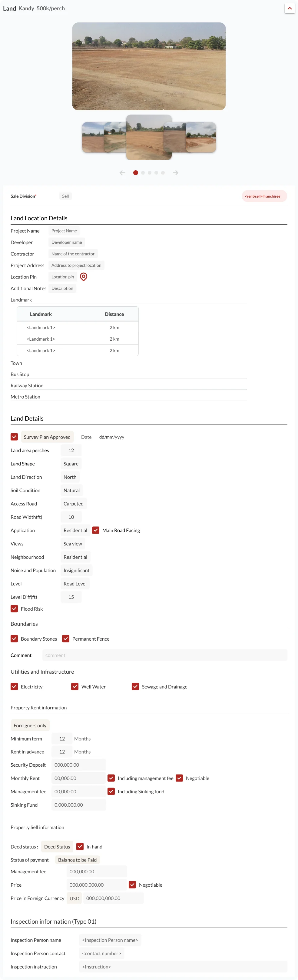Click the Boundaries comment field
Screen dimensions: 298x980
point(164,655)
